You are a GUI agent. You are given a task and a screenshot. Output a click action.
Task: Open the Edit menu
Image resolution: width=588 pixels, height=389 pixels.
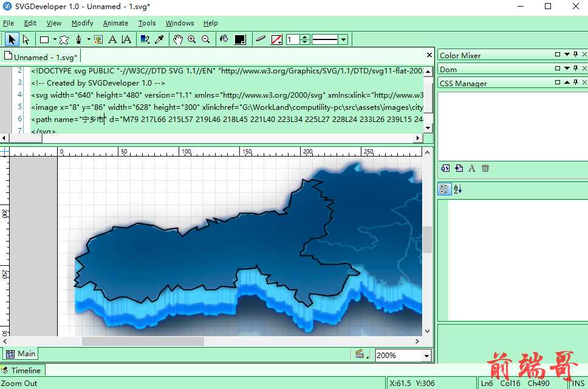[x=30, y=23]
